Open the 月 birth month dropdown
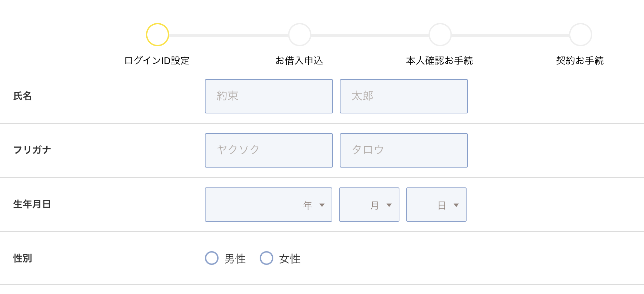 369,205
